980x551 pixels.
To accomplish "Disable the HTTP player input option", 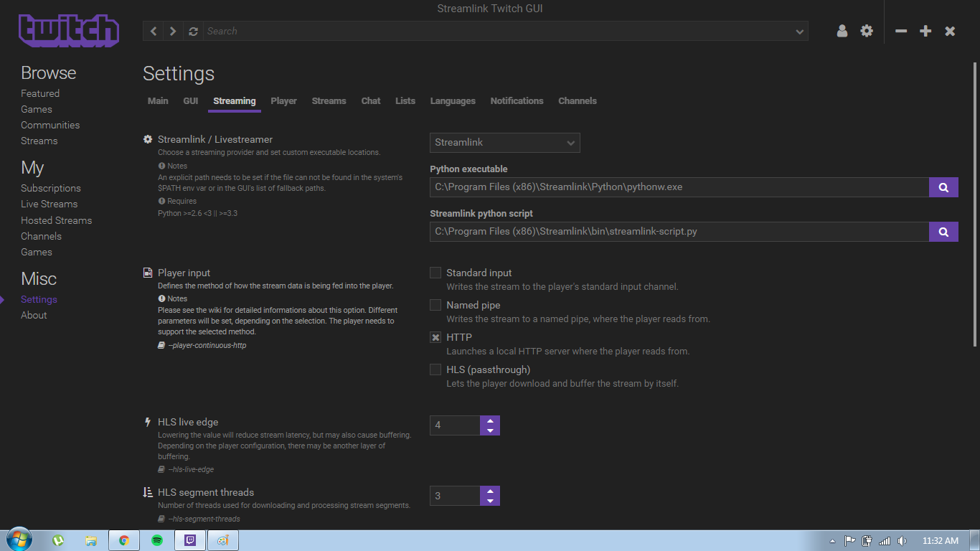I will click(x=435, y=336).
